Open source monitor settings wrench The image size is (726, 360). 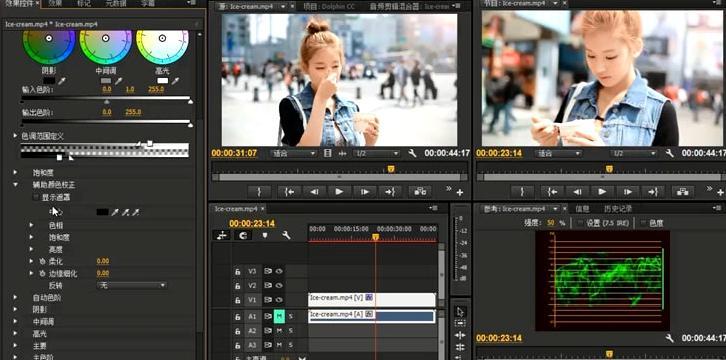pos(412,153)
